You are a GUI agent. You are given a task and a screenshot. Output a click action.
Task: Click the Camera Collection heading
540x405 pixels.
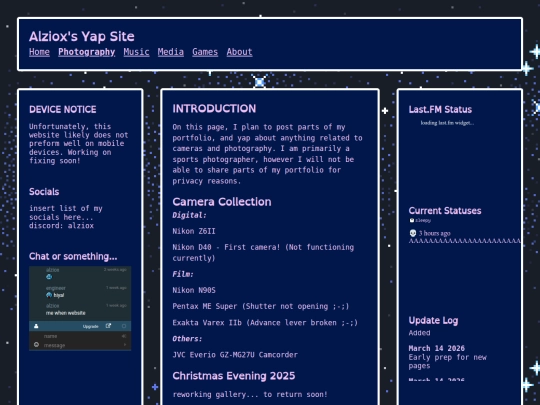click(x=222, y=202)
